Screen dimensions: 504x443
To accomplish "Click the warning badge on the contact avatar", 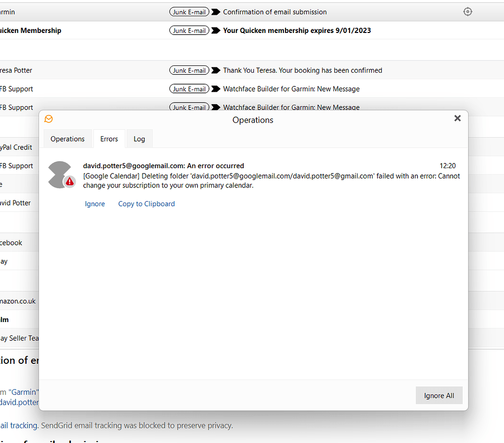I will coord(69,181).
